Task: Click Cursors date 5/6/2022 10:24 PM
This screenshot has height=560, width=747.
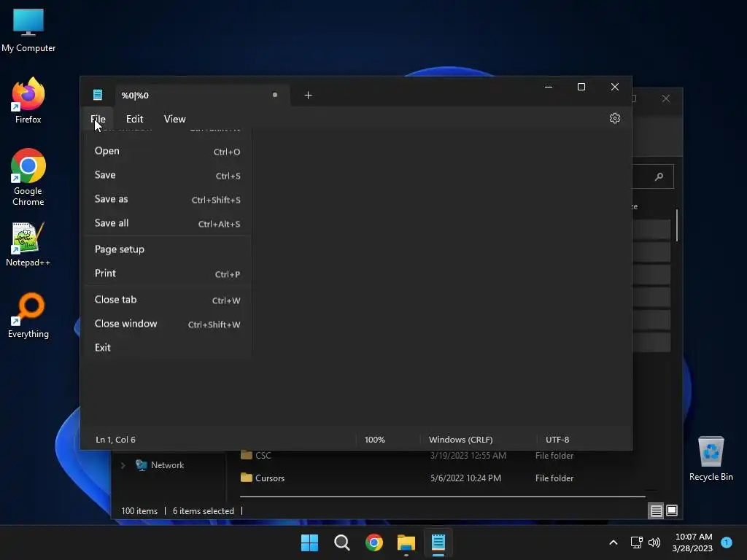Action: click(465, 478)
